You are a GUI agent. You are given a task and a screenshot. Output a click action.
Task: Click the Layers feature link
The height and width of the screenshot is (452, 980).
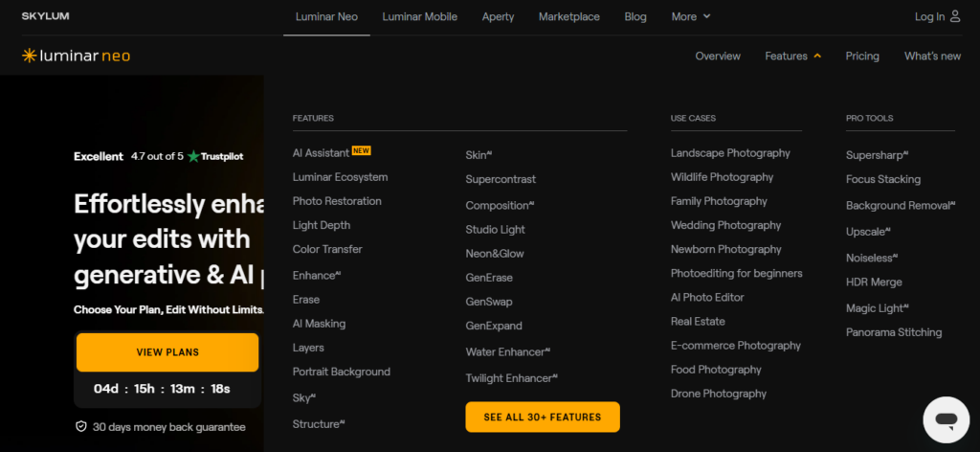(x=308, y=348)
